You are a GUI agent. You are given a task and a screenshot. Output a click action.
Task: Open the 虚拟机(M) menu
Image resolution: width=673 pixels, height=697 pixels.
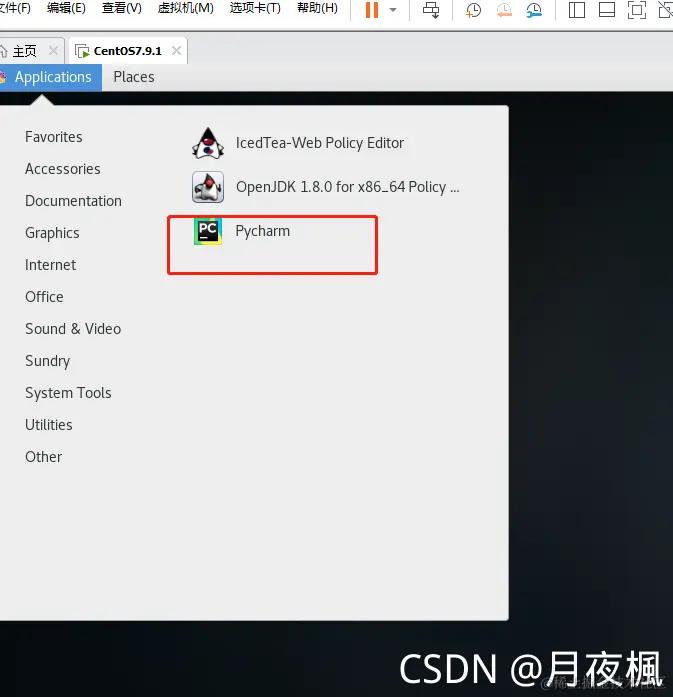pos(185,8)
